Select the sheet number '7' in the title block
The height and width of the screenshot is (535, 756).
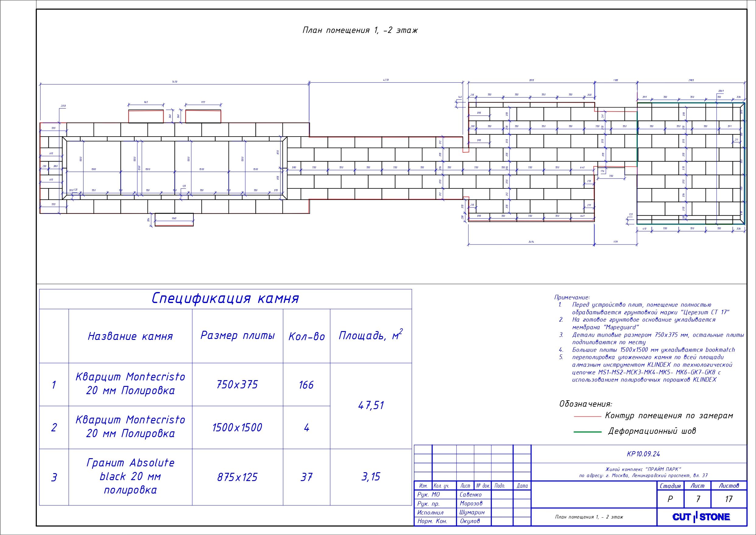pos(698,499)
